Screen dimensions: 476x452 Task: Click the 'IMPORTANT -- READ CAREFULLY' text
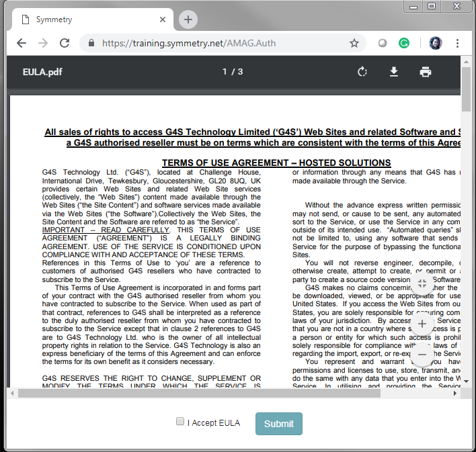click(x=106, y=230)
